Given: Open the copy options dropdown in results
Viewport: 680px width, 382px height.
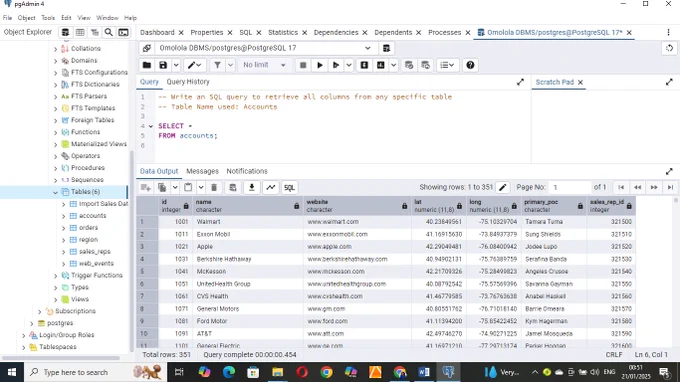Looking at the screenshot, I should [175, 187].
